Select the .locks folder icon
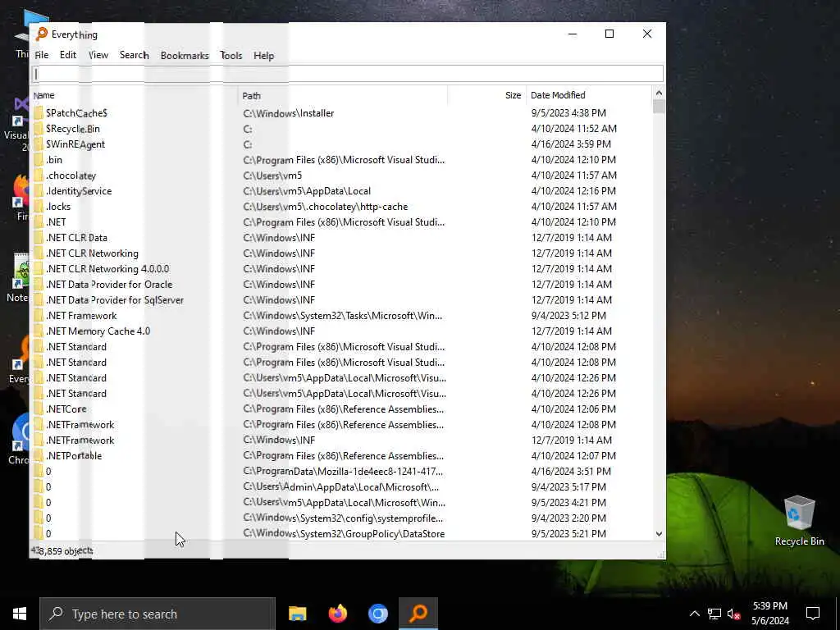 38,206
